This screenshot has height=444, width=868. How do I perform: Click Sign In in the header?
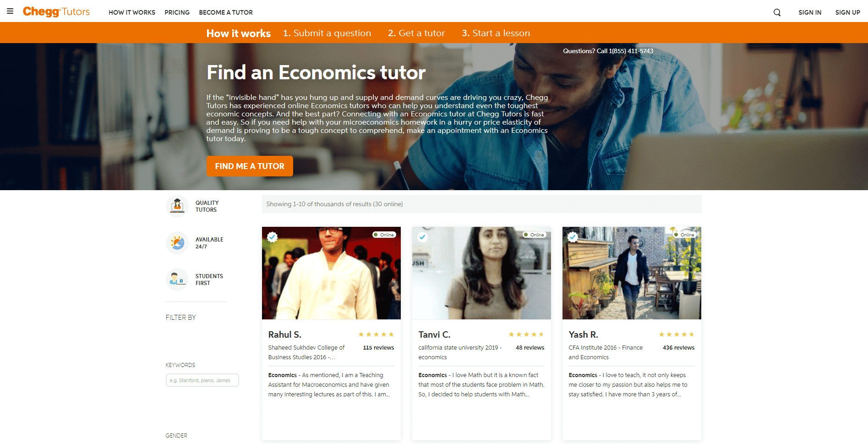pyautogui.click(x=810, y=12)
